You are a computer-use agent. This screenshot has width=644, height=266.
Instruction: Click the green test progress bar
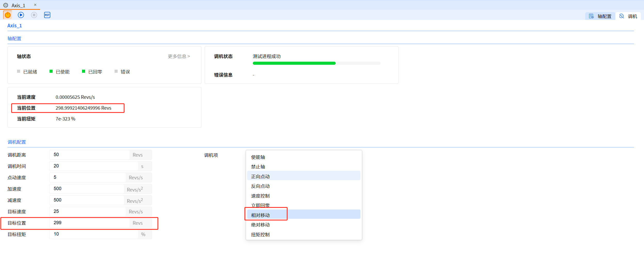294,63
